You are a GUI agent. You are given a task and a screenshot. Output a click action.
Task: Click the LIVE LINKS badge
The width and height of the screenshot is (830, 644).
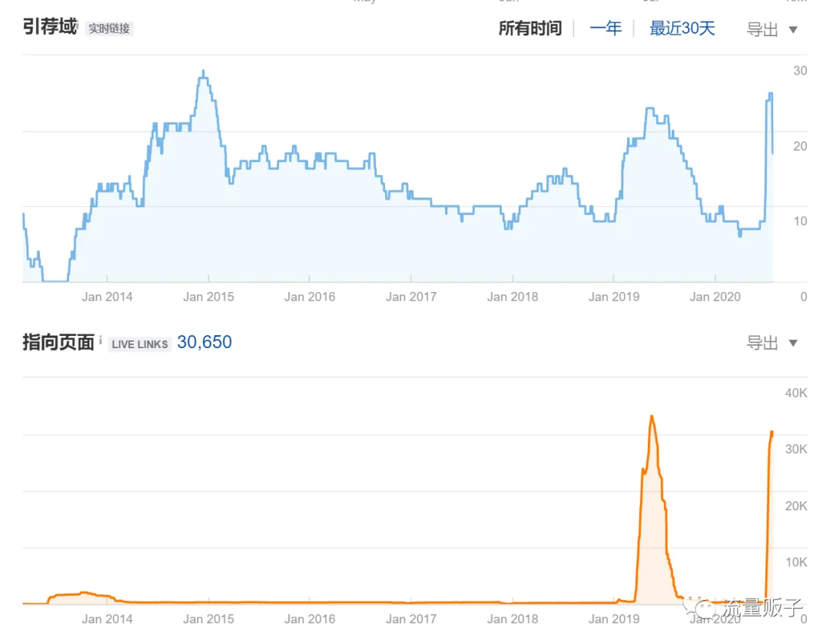coord(140,344)
